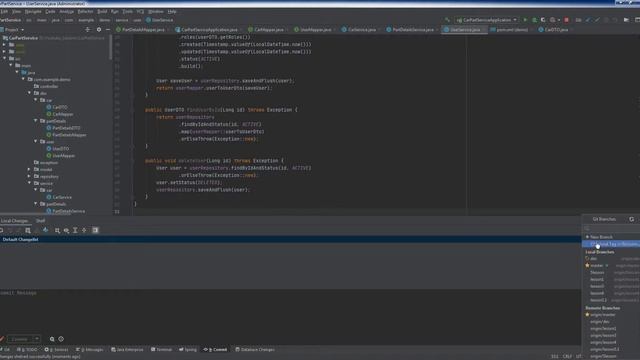Click the collapse all icon in the changes toolbar
Viewport: 640px width, 360px height.
(x=84, y=230)
